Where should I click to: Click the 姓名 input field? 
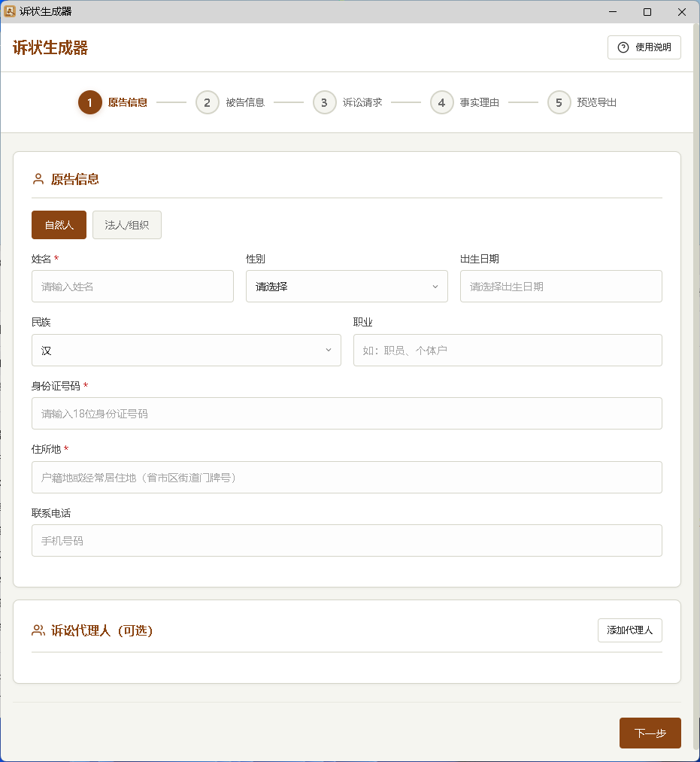tap(132, 286)
